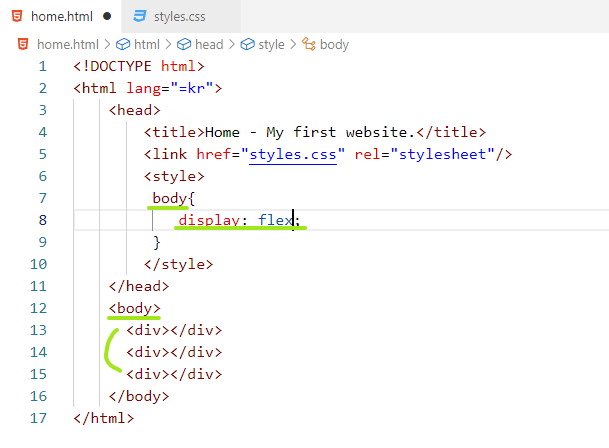Click the display property on line 8
The width and height of the screenshot is (609, 448).
click(209, 220)
